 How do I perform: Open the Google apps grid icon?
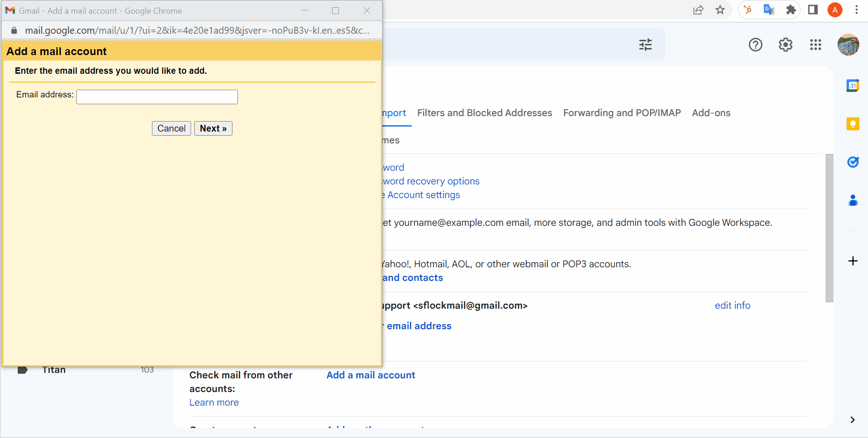[816, 45]
